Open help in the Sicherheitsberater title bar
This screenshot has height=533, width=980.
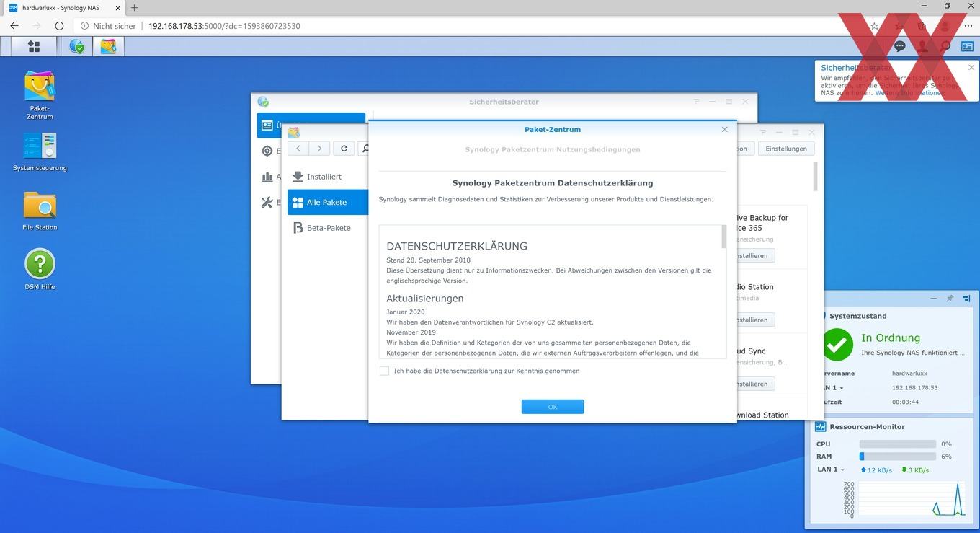click(x=696, y=102)
